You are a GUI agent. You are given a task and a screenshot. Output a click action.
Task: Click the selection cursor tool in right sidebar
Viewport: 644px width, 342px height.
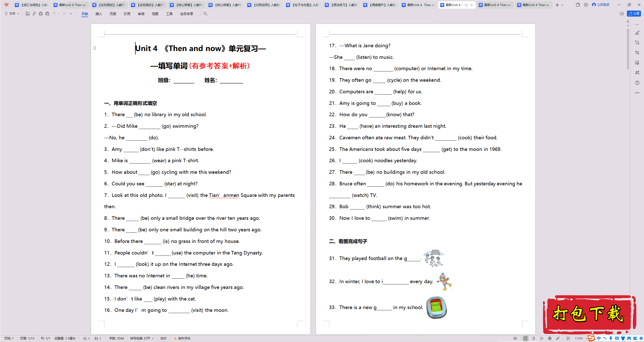(637, 42)
